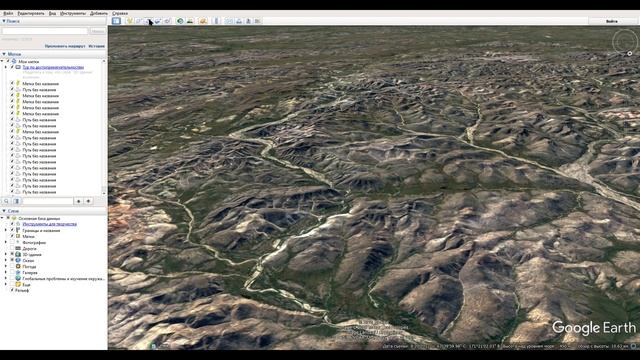Open the planets switcher icon
The height and width of the screenshot is (360, 640).
(203, 21)
